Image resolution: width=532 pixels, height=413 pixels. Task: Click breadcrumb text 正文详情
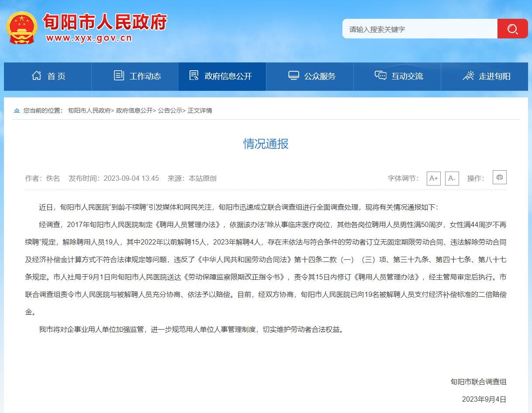(200, 111)
